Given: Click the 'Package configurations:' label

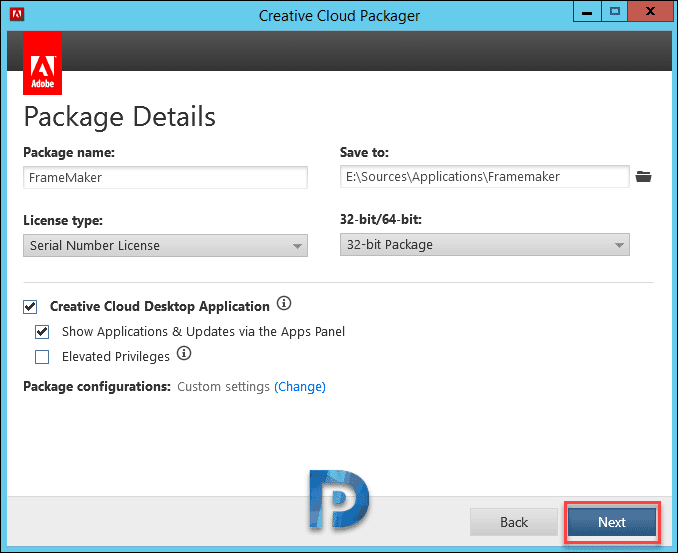Looking at the screenshot, I should pyautogui.click(x=97, y=387).
